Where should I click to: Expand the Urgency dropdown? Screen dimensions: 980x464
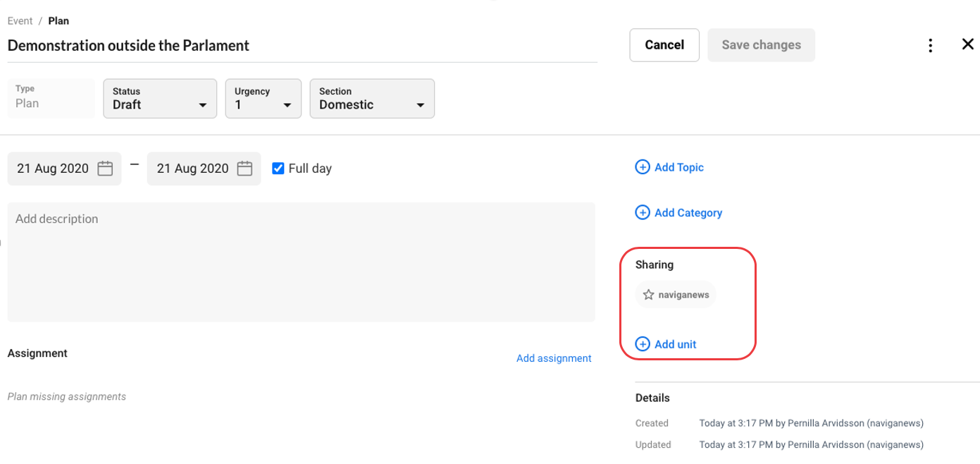[263, 98]
